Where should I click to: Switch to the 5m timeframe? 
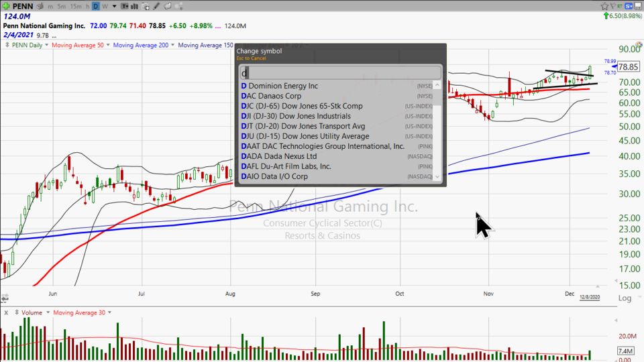pos(61,6)
